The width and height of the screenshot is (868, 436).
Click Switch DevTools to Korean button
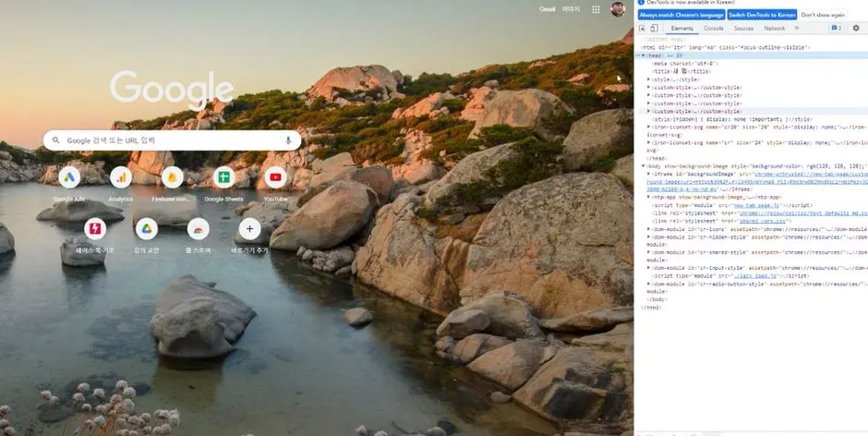[x=762, y=15]
